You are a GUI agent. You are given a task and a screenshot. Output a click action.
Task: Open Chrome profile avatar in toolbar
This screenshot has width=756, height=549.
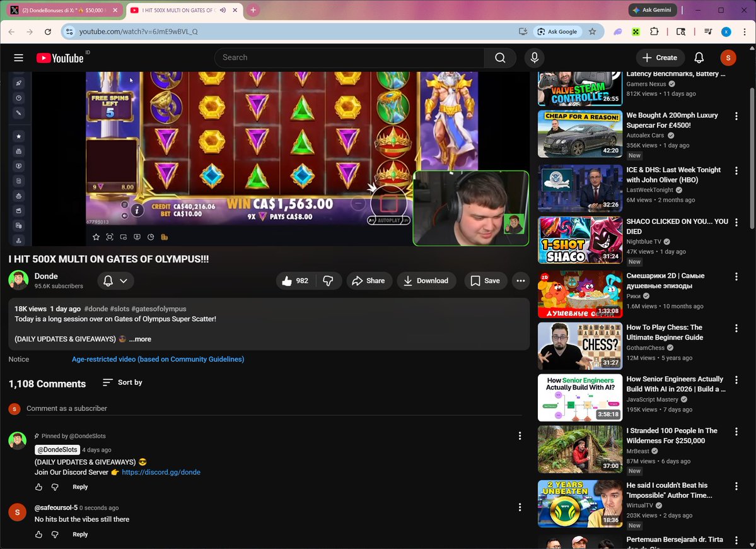click(x=726, y=32)
